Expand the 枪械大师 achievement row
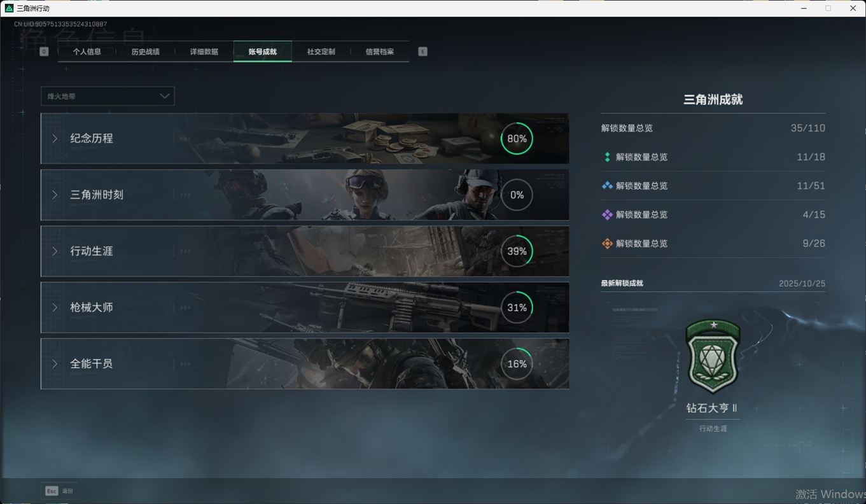 (x=92, y=307)
